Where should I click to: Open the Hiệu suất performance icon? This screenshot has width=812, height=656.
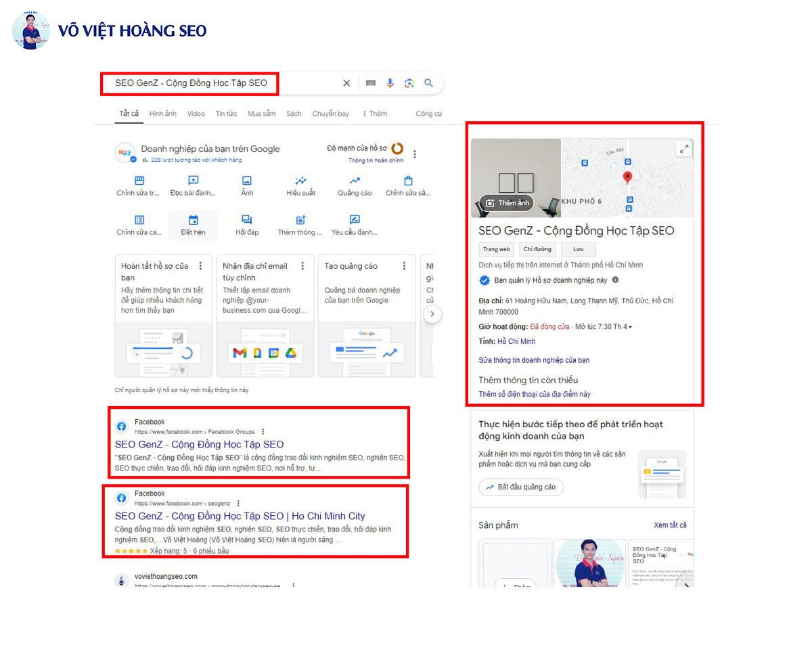[x=300, y=181]
